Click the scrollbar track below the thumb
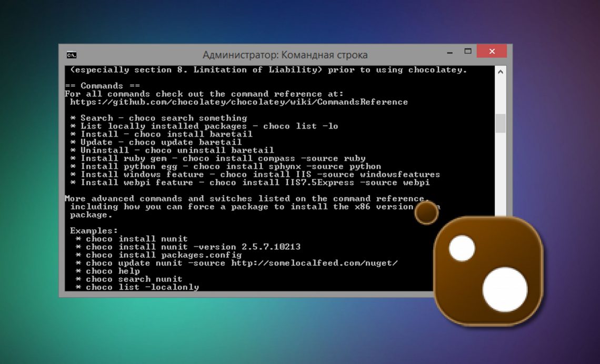 point(500,174)
